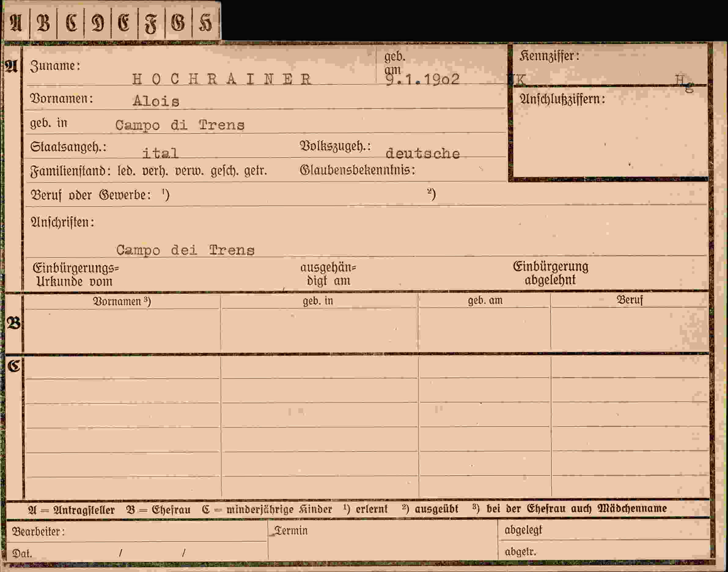Select the Fraktur letter E index tab

pos(124,24)
